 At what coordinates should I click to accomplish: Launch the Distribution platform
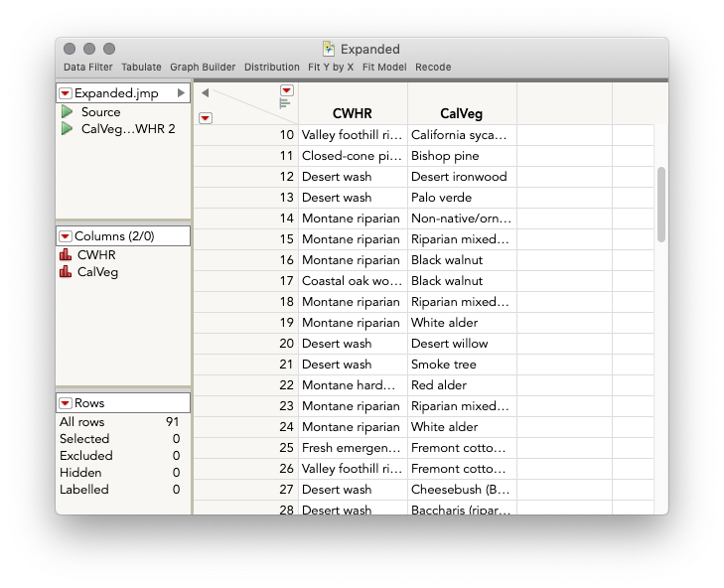coord(272,67)
